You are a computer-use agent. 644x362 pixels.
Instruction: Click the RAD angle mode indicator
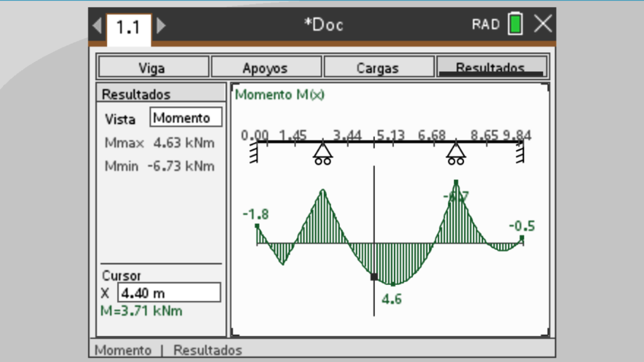pyautogui.click(x=486, y=25)
